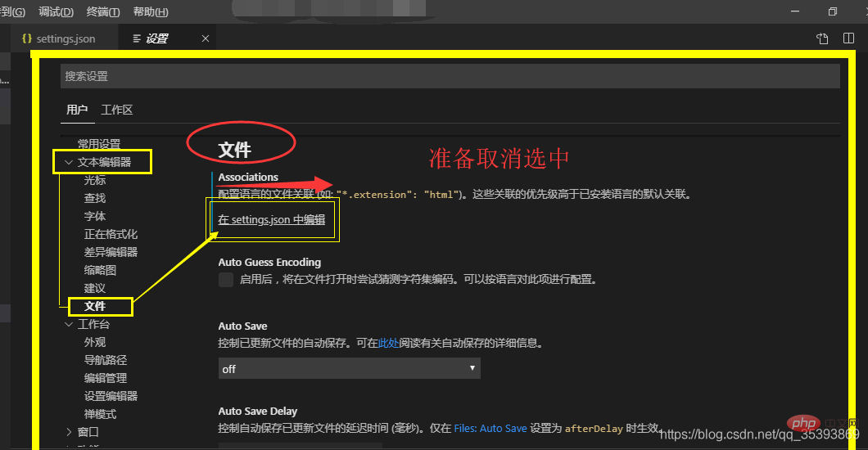The image size is (868, 450).
Task: Click the Files: Auto Save link
Action: click(x=491, y=429)
